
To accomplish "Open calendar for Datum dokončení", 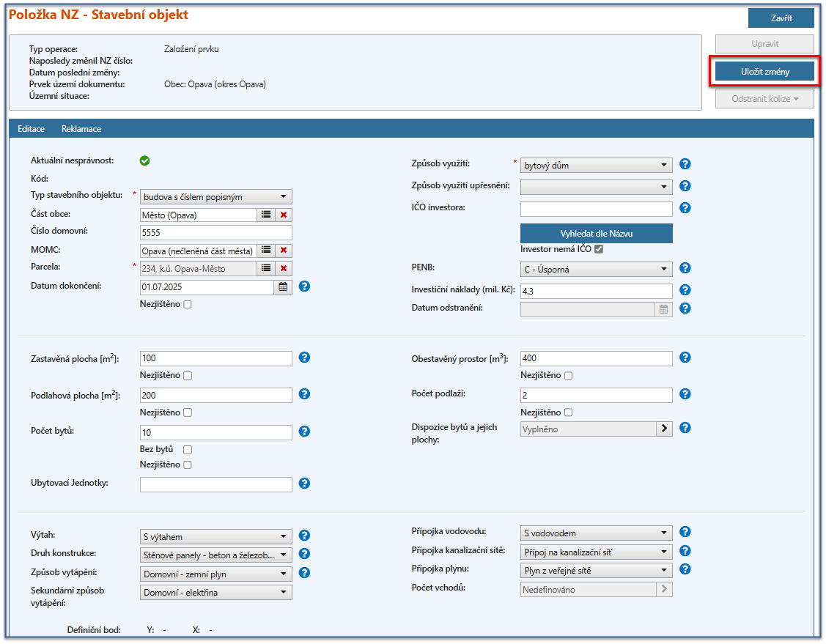I will pos(283,287).
